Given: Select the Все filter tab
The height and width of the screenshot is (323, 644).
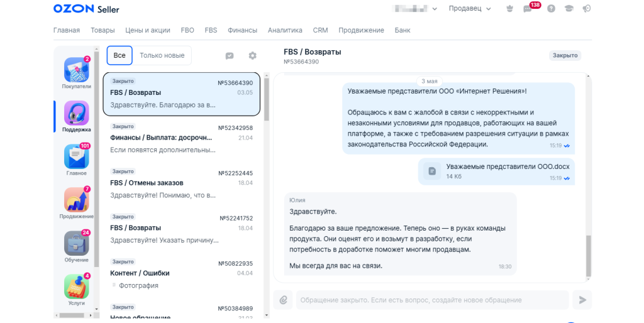Looking at the screenshot, I should [x=119, y=55].
